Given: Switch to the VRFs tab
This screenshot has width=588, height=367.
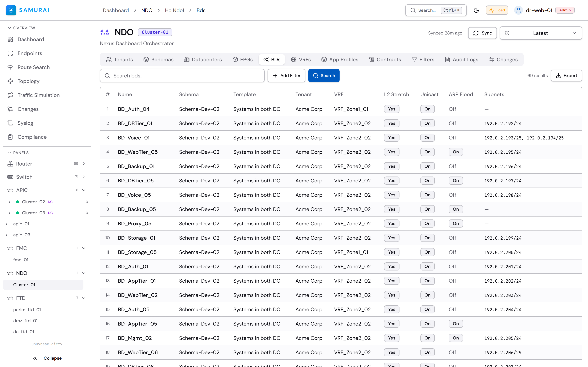Looking at the screenshot, I should click(x=301, y=59).
